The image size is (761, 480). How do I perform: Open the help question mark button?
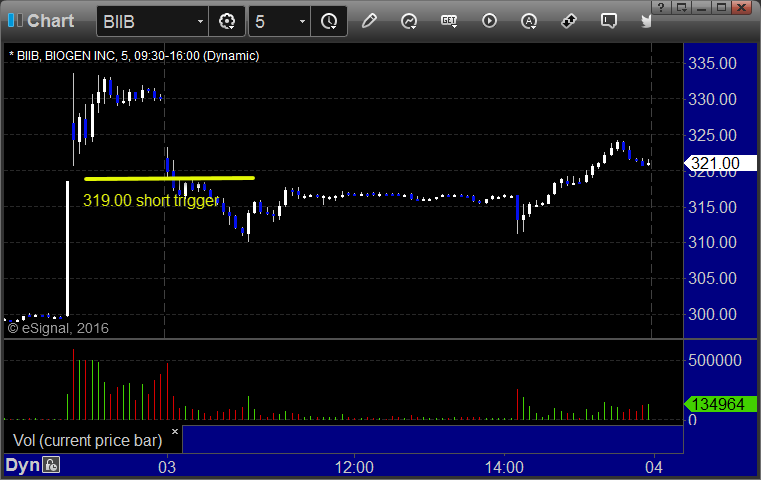pyautogui.click(x=661, y=7)
